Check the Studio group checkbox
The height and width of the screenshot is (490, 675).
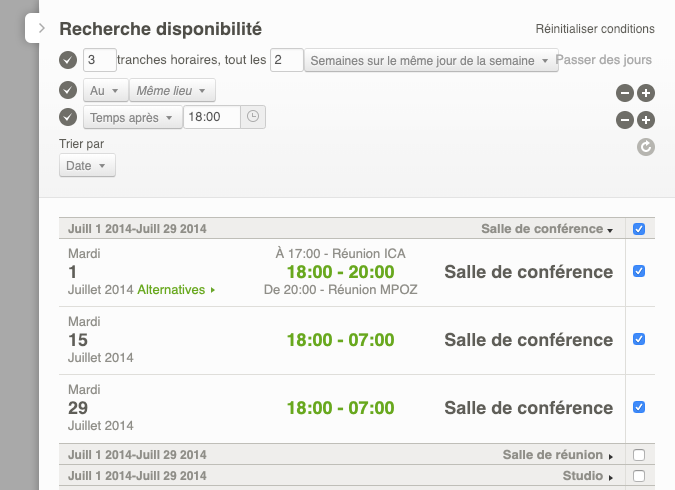coord(639,476)
